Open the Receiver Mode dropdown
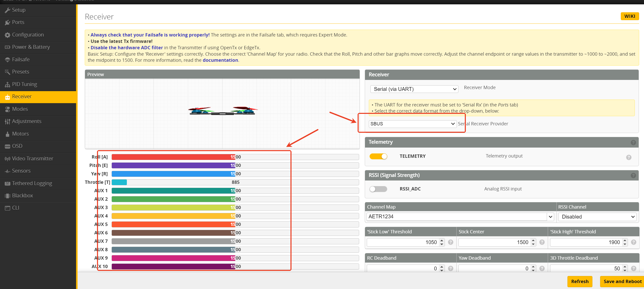 tap(414, 89)
